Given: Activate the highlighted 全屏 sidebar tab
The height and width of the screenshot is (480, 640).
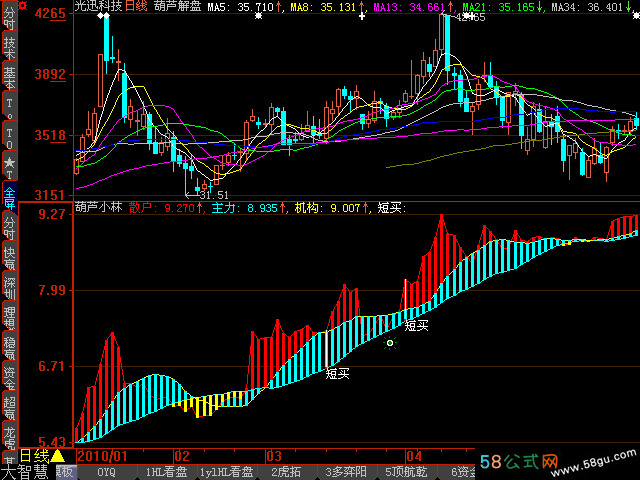Looking at the screenshot, I should pos(9,194).
